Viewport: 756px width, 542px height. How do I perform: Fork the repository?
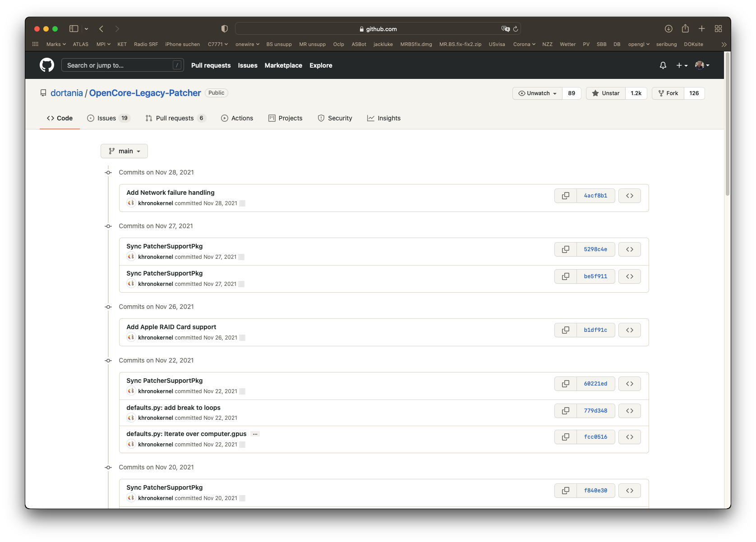(x=668, y=93)
